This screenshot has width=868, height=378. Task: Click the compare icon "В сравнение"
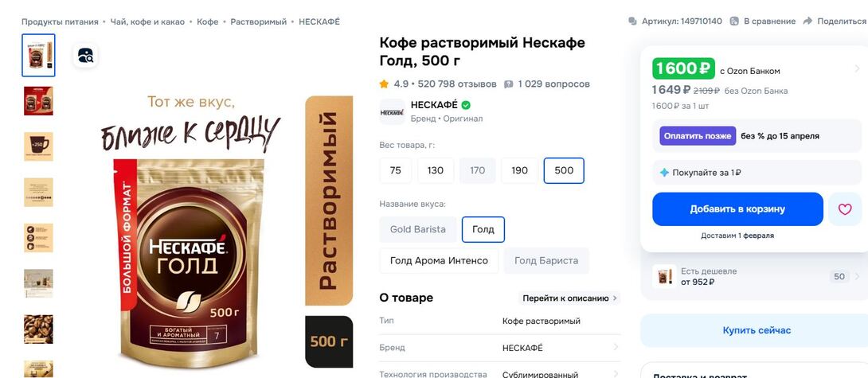point(734,21)
